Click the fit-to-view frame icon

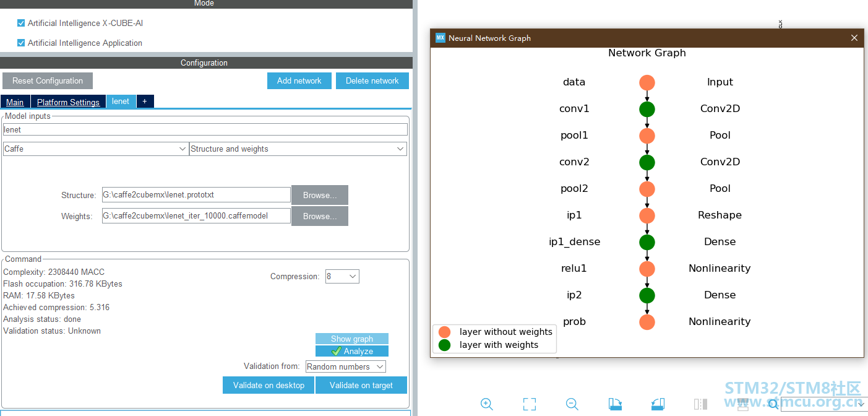coord(530,404)
